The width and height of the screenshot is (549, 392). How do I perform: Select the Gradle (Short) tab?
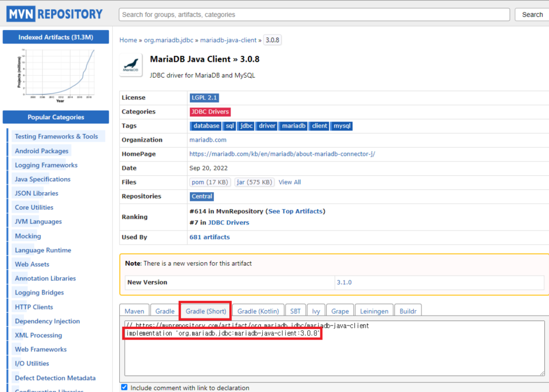pos(206,311)
